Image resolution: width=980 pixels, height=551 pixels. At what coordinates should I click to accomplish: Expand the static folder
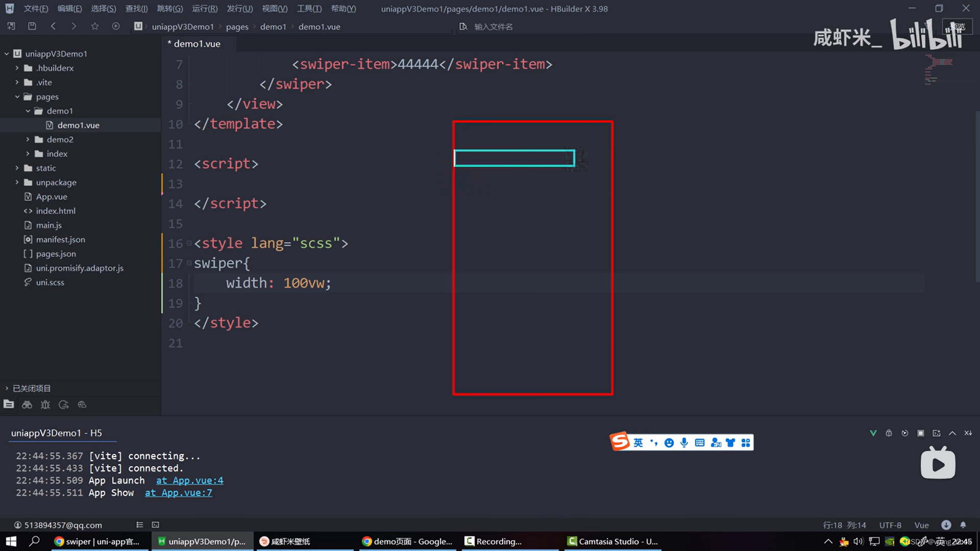click(17, 168)
